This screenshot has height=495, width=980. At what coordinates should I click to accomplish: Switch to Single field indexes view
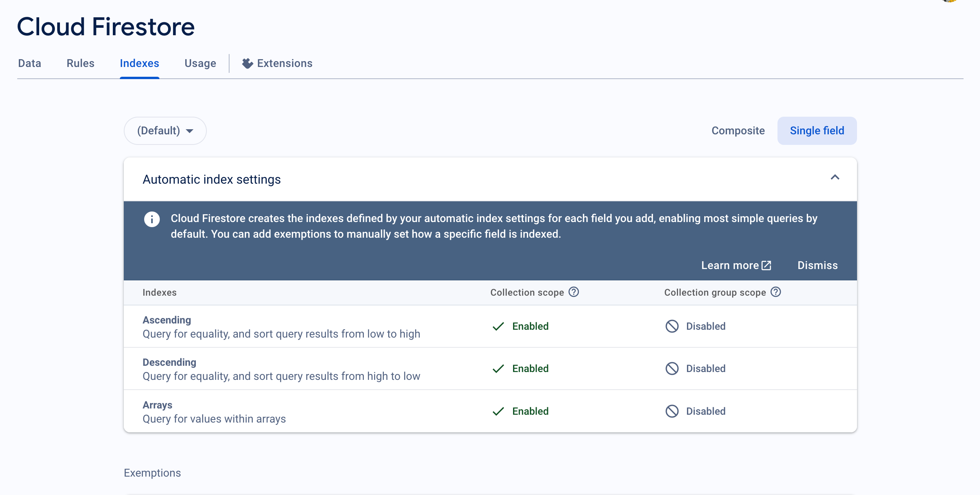click(x=817, y=131)
